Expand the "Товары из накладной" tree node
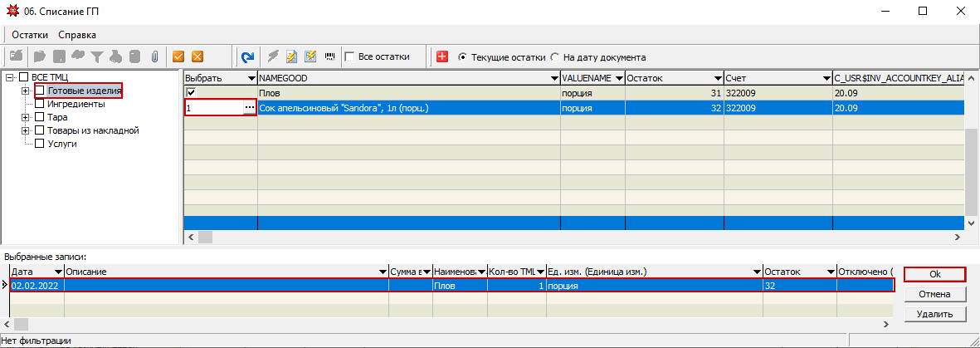 (26, 130)
